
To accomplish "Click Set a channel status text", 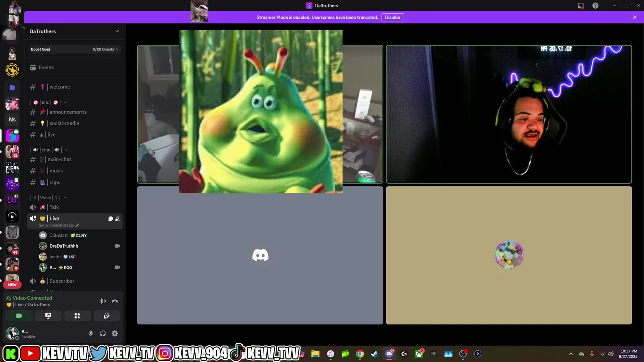I will pos(56,225).
